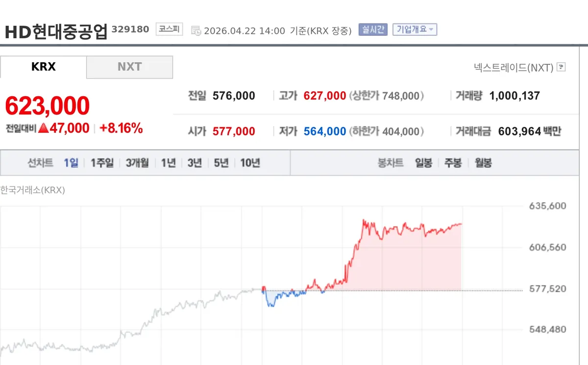This screenshot has width=588, height=365.
Task: Switch to the NXT tab
Action: click(129, 67)
